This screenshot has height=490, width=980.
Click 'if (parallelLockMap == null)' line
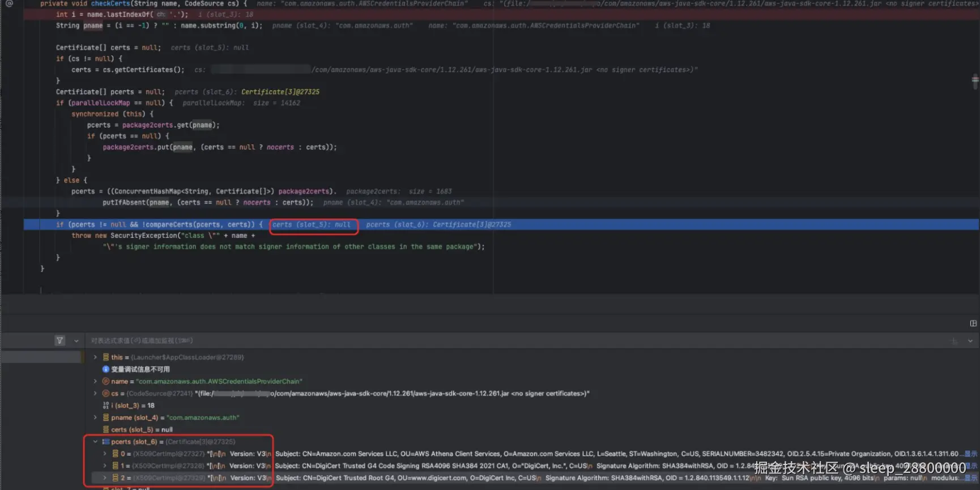pyautogui.click(x=114, y=103)
